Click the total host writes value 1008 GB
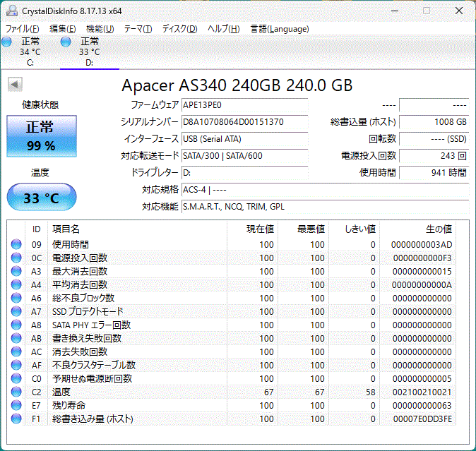The image size is (476, 451). point(434,122)
